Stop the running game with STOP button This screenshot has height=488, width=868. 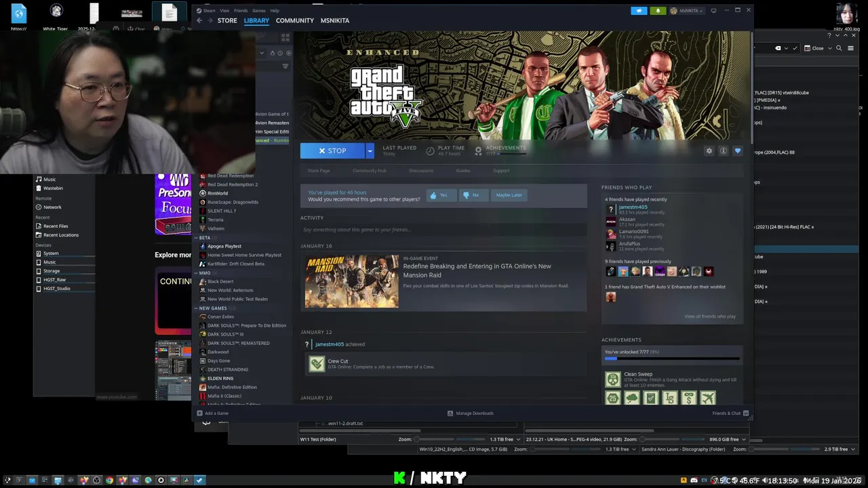click(332, 150)
